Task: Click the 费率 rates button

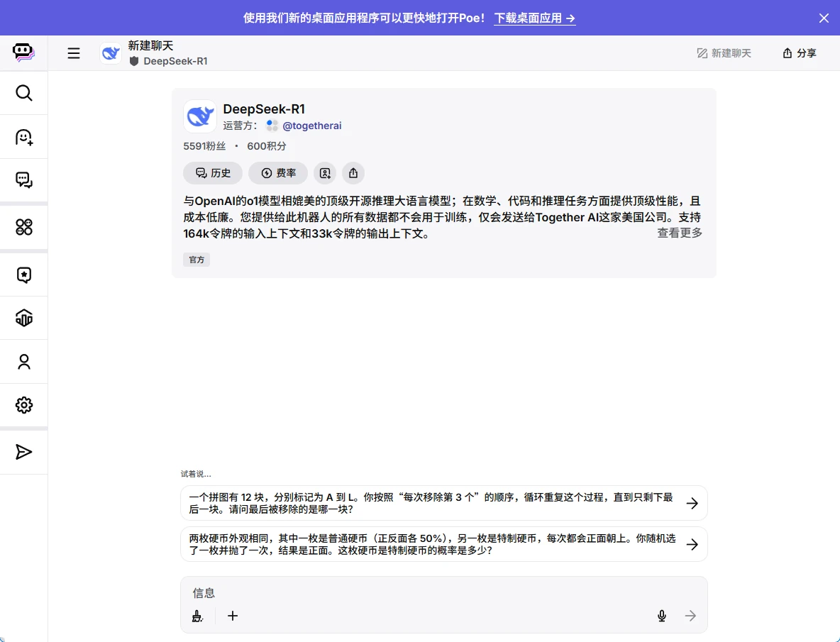Action: (278, 173)
